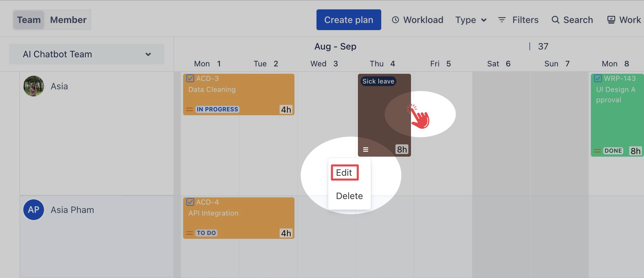Click the priority icon on ACD-3 card
The image size is (644, 278).
click(190, 109)
